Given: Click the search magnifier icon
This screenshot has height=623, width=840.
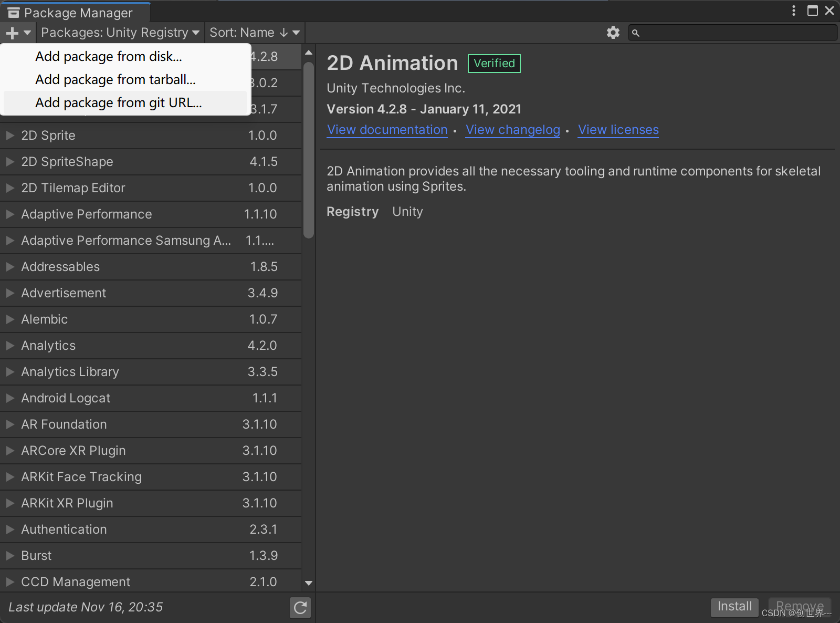Looking at the screenshot, I should coord(636,33).
